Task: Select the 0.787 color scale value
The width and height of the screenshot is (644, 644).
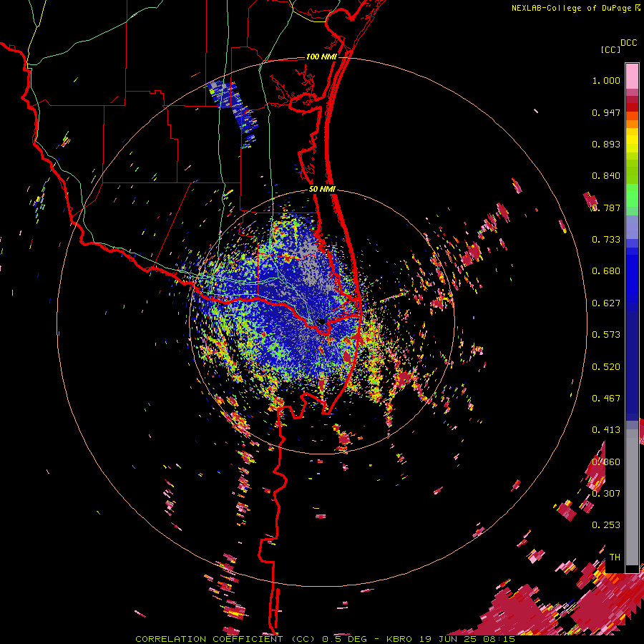Action: pyautogui.click(x=606, y=208)
